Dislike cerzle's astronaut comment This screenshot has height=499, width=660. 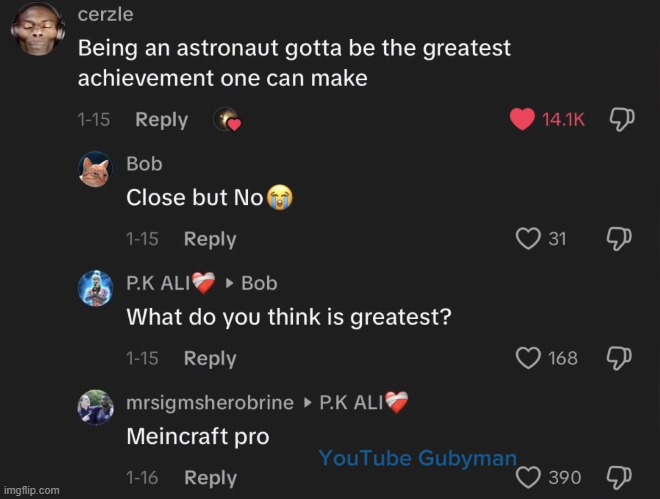tap(622, 120)
